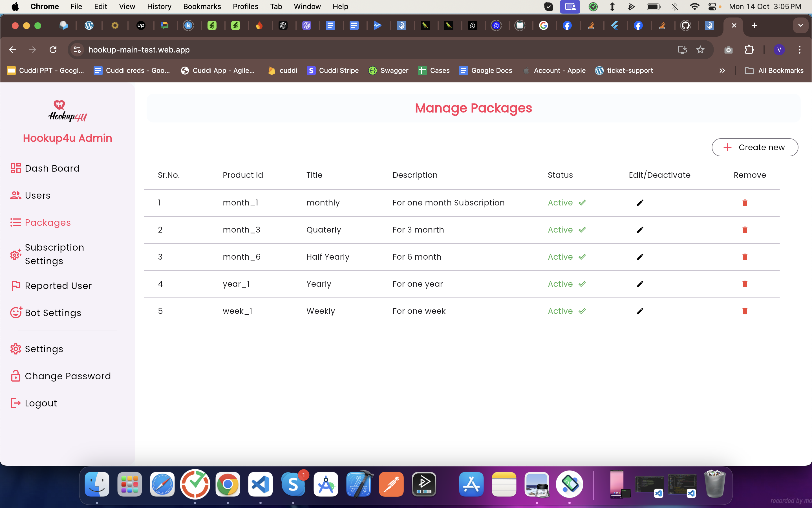Open a new tab with plus button
The height and width of the screenshot is (508, 812).
pyautogui.click(x=754, y=25)
